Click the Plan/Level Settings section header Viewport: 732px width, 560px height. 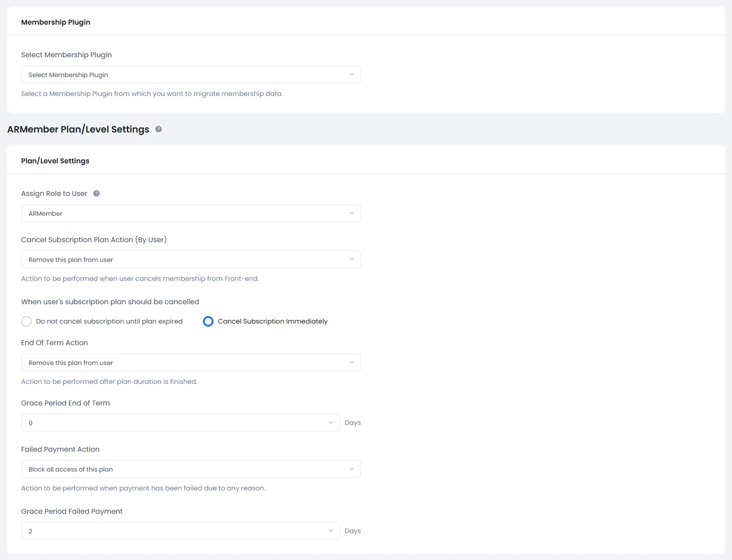click(55, 161)
